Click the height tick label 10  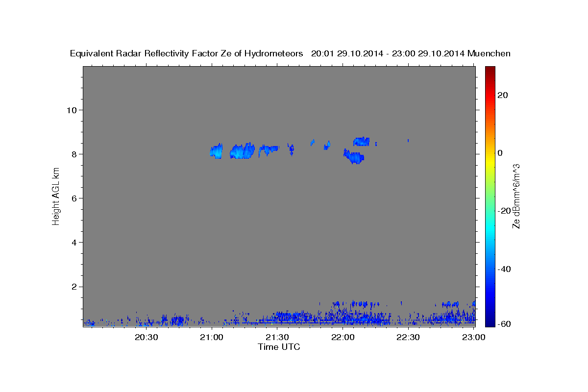point(72,110)
